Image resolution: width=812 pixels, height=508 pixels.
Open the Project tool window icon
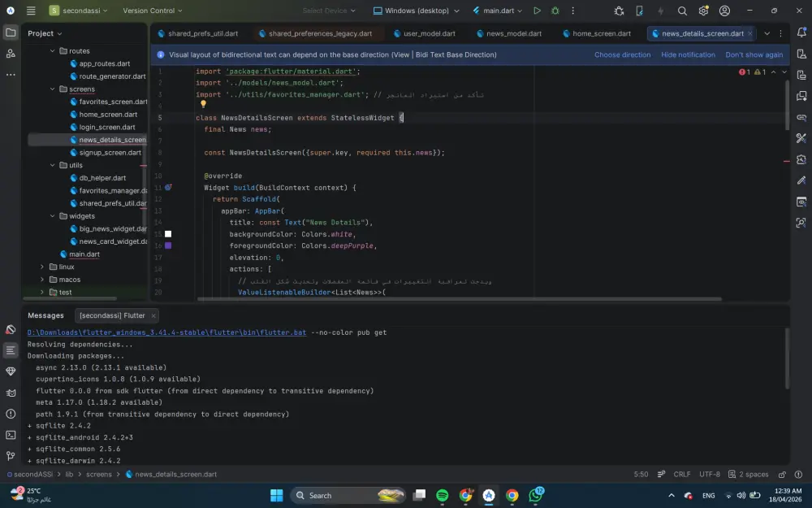(11, 33)
